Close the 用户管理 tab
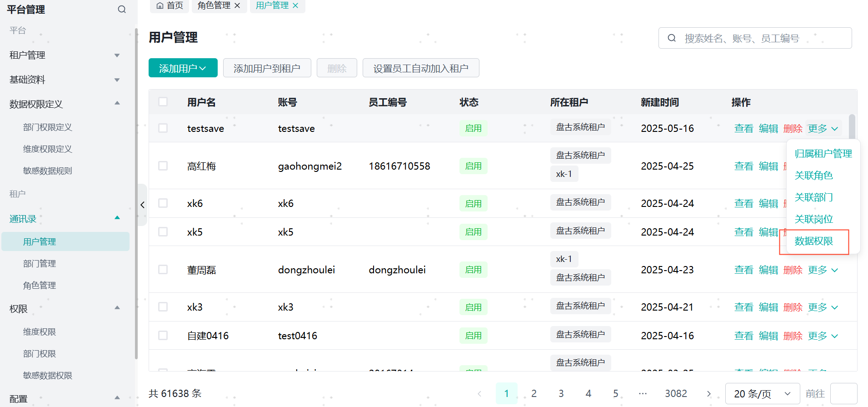Image resolution: width=868 pixels, height=407 pixels. (295, 5)
